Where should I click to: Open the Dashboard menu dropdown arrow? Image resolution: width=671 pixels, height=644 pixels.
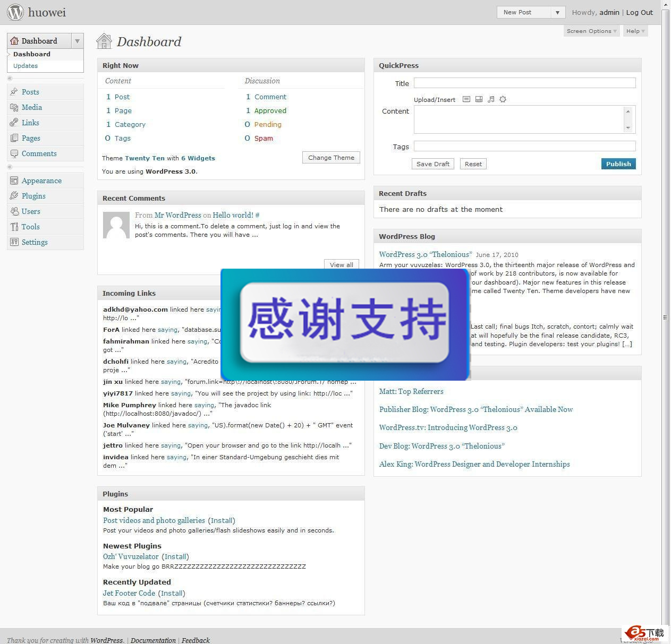tap(78, 41)
